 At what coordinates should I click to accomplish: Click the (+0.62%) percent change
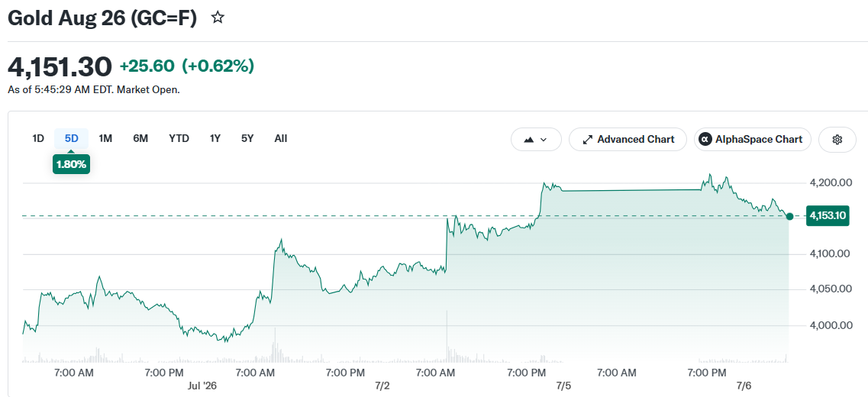218,66
